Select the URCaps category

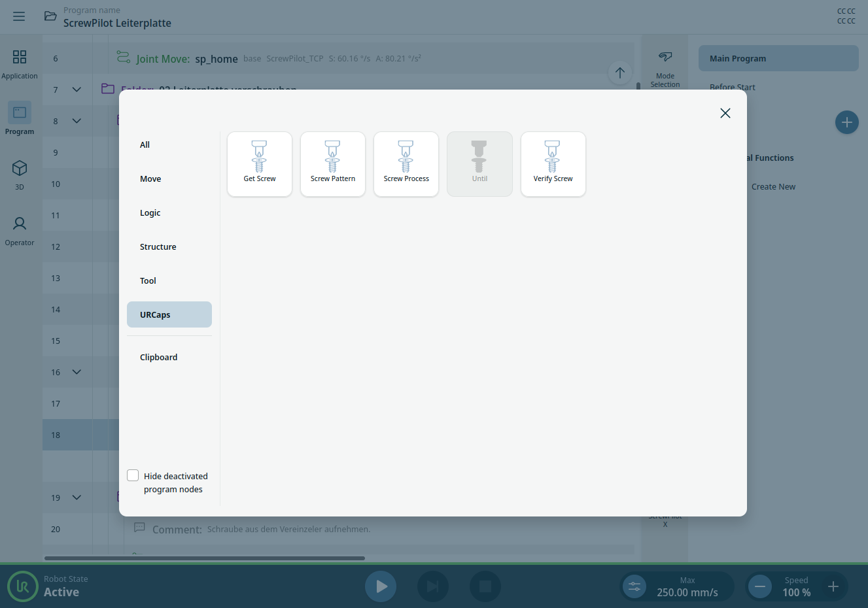pos(169,314)
